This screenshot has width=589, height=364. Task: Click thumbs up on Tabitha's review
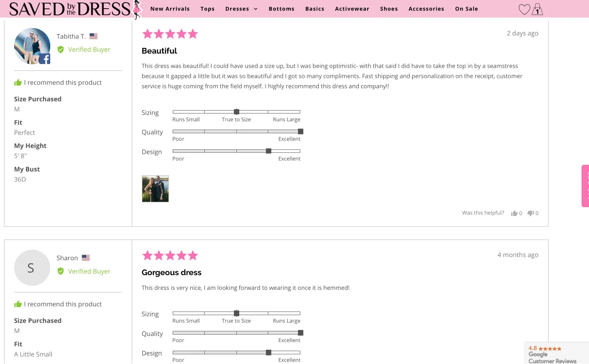point(514,213)
